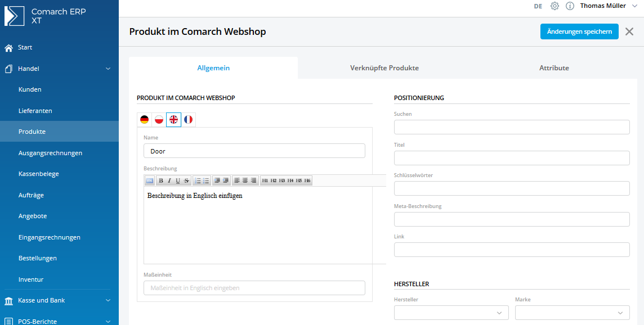Align description text to the right
Screen dimensions: 644x325
pyautogui.click(x=253, y=180)
